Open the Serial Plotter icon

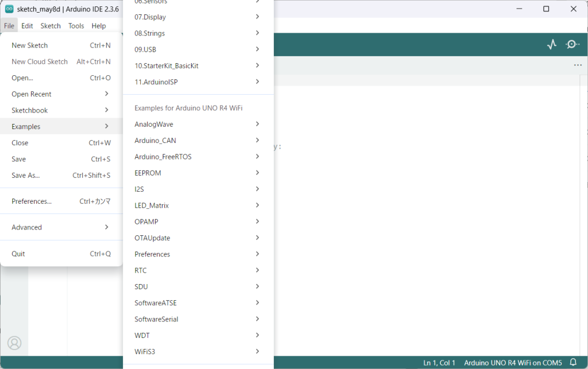pos(552,44)
